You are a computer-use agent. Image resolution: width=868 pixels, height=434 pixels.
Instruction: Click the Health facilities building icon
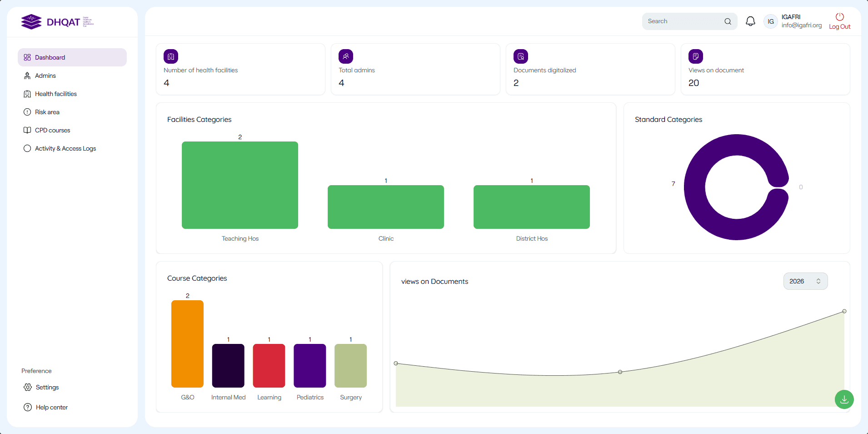27,94
